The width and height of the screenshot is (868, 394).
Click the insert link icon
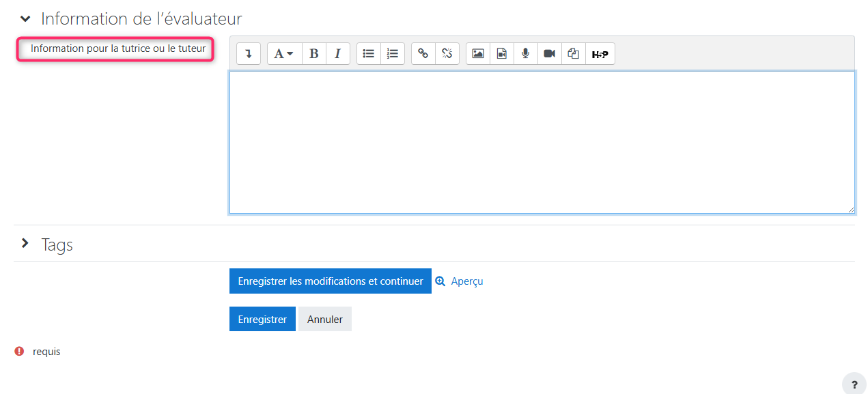coord(423,54)
